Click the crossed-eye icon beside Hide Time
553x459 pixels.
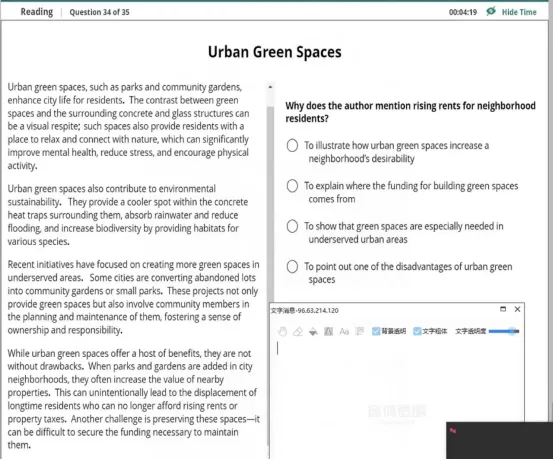coord(491,11)
